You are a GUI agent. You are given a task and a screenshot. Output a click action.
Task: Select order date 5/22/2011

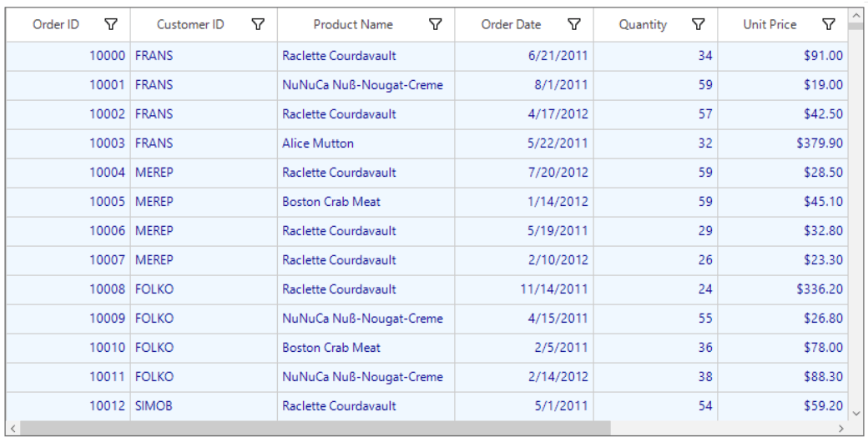524,143
